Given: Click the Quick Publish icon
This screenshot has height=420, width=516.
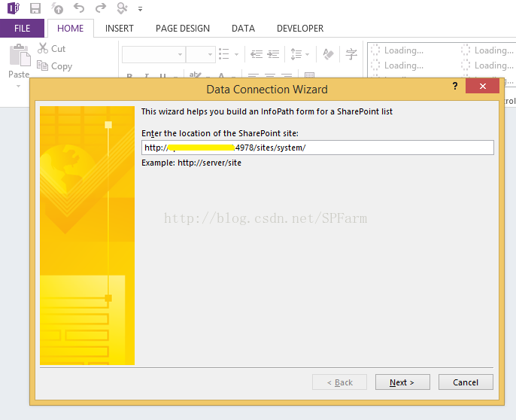Looking at the screenshot, I should click(x=57, y=8).
